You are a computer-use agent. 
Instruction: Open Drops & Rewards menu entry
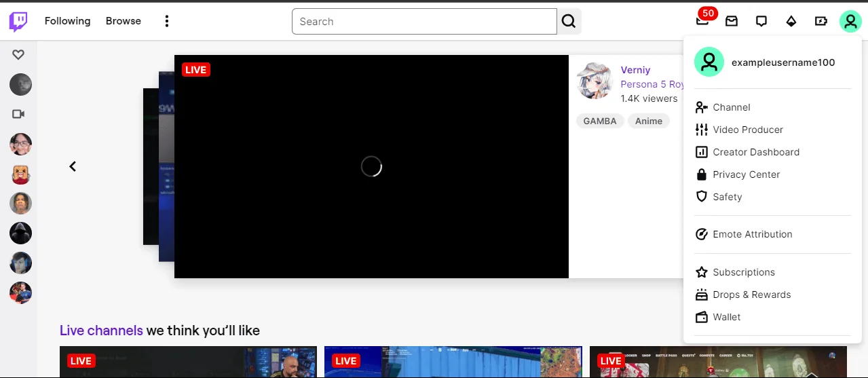(x=751, y=295)
